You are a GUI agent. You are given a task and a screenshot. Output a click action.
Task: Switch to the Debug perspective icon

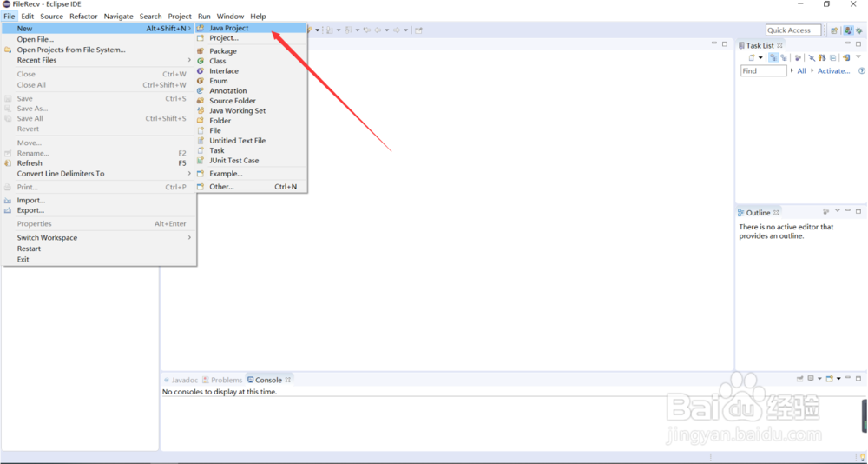pos(859,30)
